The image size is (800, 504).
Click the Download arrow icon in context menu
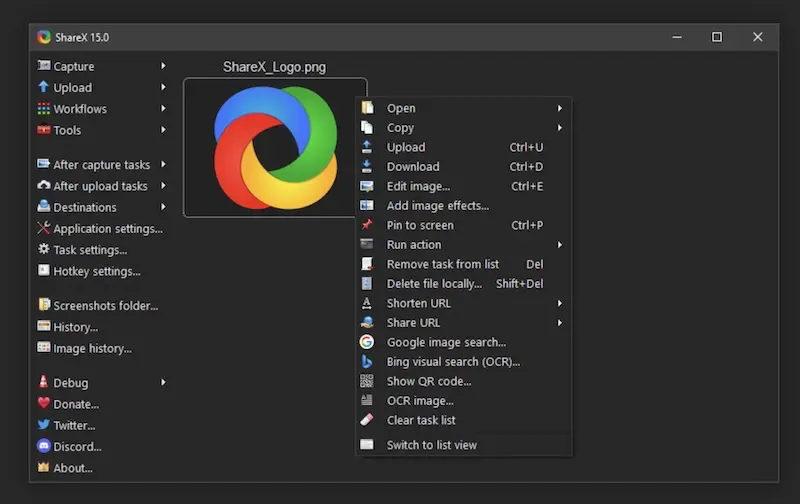point(367,166)
